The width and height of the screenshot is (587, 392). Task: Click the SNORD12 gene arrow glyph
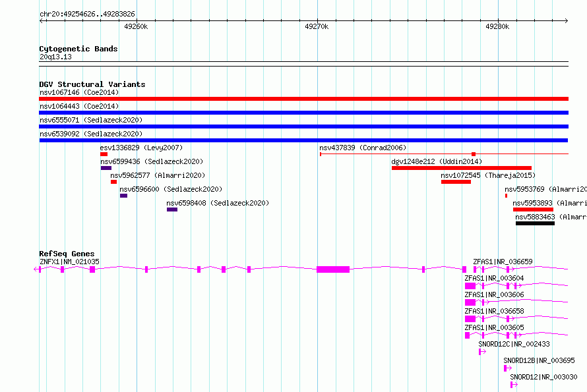(x=514, y=385)
